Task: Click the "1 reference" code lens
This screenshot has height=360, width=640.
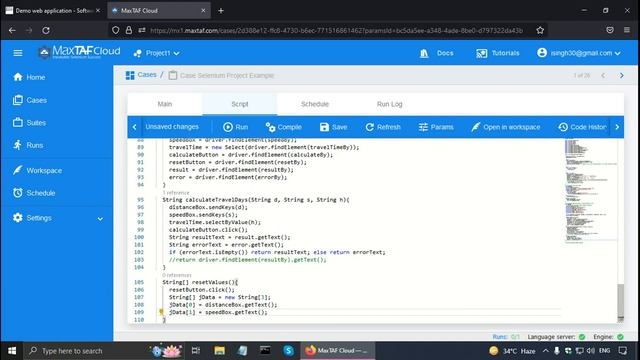Action: pyautogui.click(x=176, y=193)
